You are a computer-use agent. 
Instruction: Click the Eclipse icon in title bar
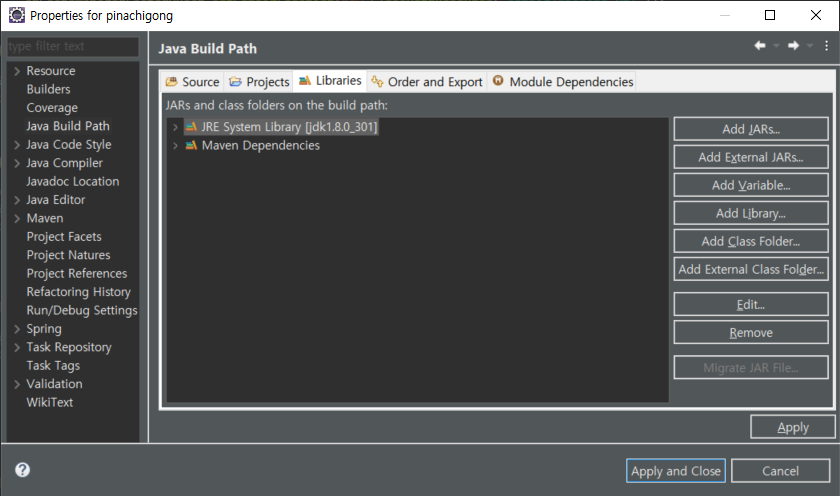[17, 15]
